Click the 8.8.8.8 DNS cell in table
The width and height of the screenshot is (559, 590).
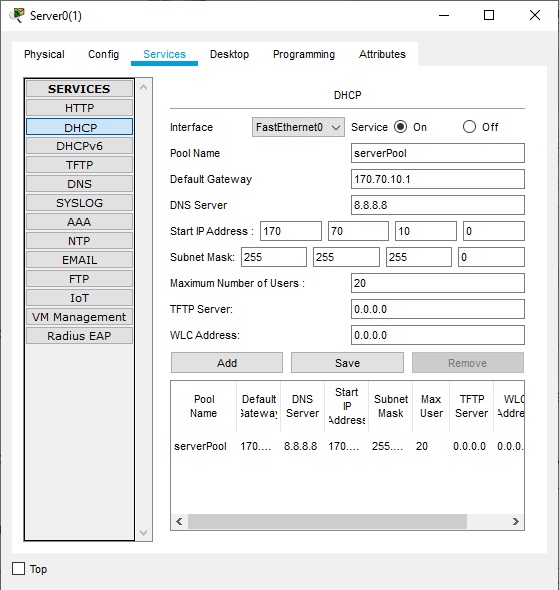click(x=301, y=446)
